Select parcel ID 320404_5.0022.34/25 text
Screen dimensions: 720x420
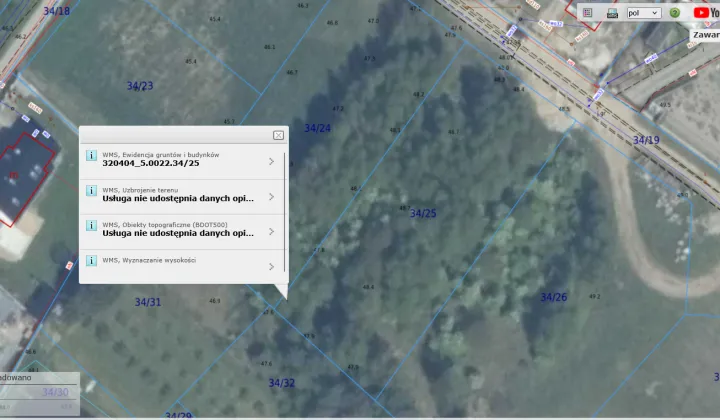click(151, 163)
